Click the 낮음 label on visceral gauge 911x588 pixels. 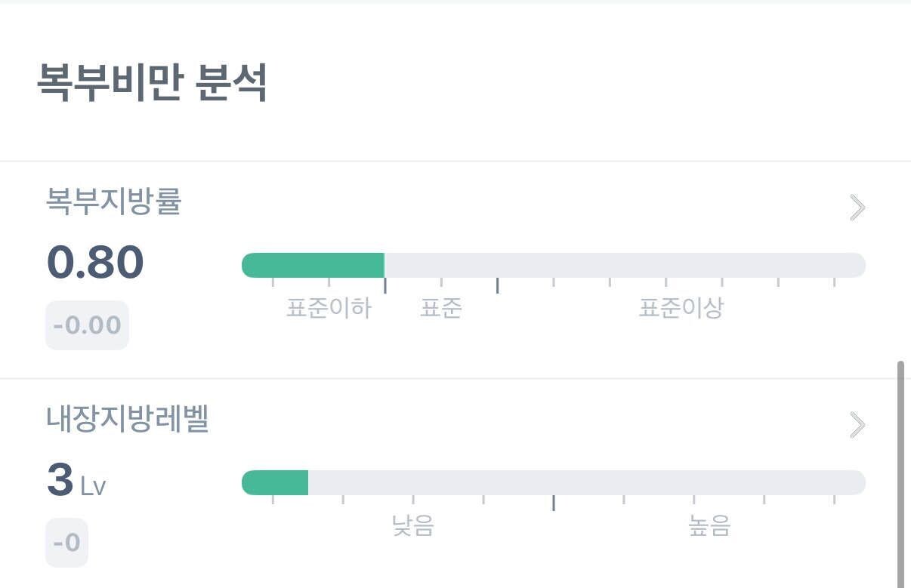point(412,528)
